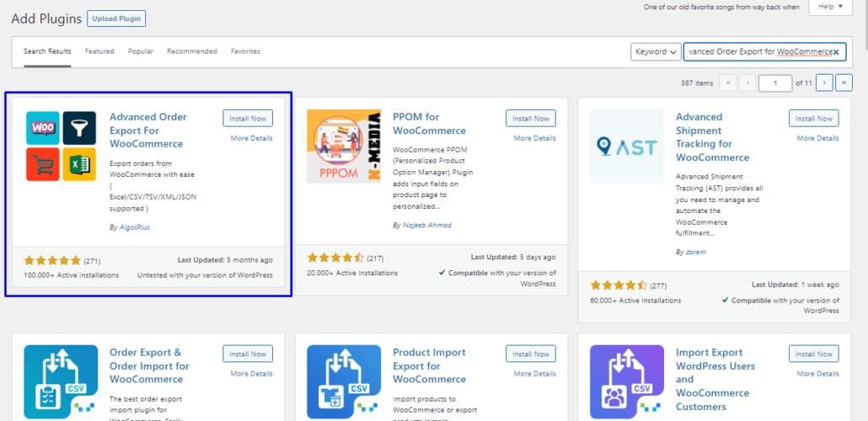The width and height of the screenshot is (868, 421).
Task: Open Advanced Shipment Tracking for WooCommerce title
Action: [x=712, y=137]
